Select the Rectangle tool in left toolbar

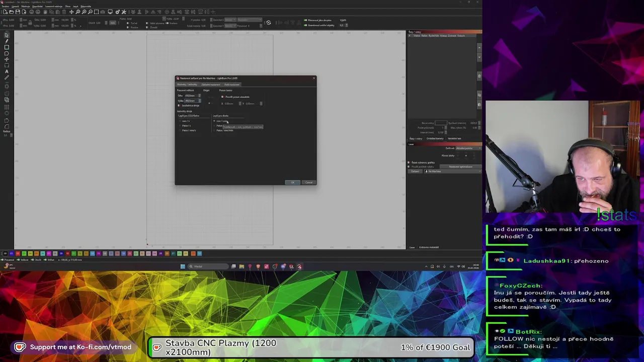click(x=7, y=47)
